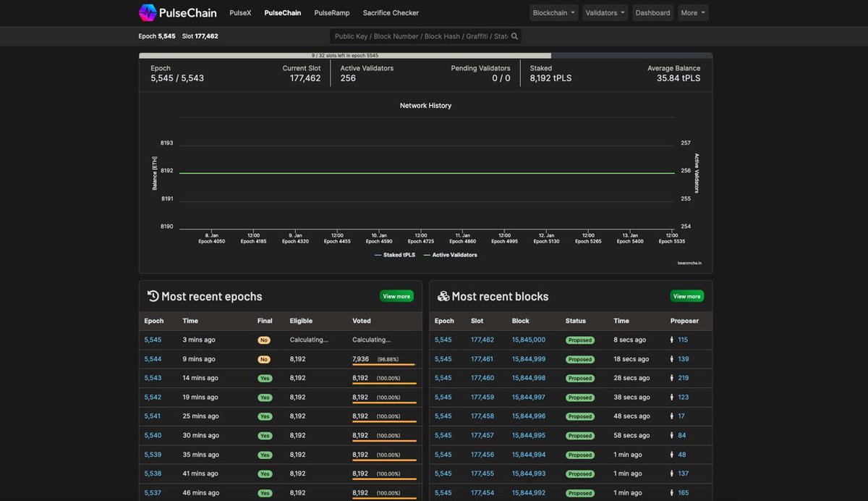The height and width of the screenshot is (501, 868).
Task: Open block 15,844,998 link
Action: (x=529, y=378)
